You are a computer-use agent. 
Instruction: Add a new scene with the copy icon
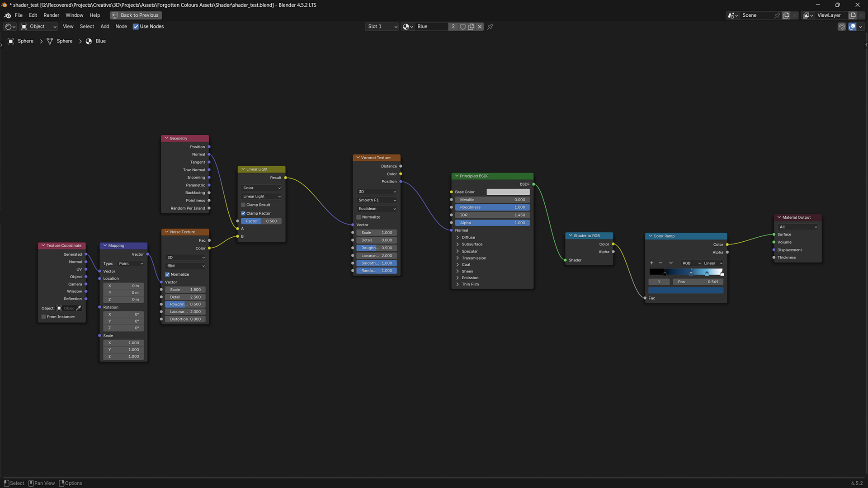786,15
